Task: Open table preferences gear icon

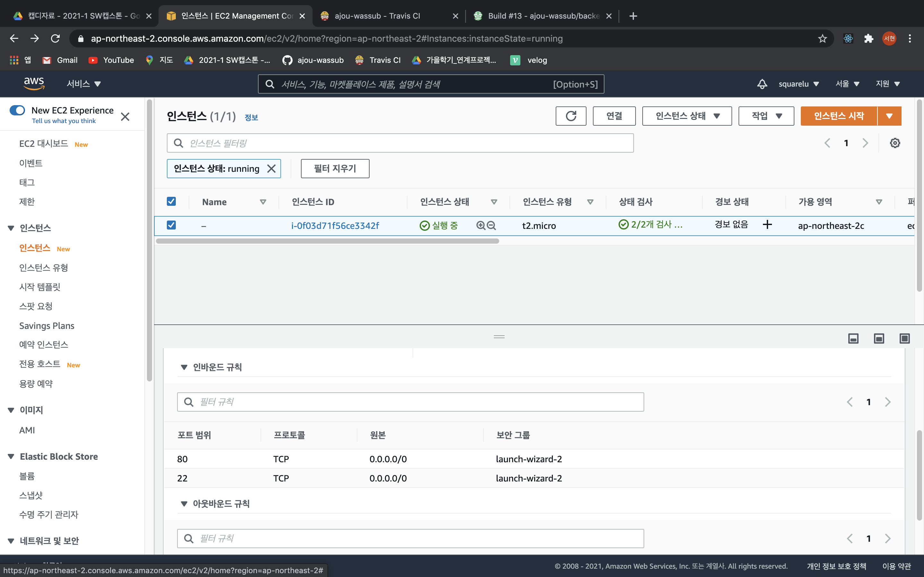Action: point(895,143)
